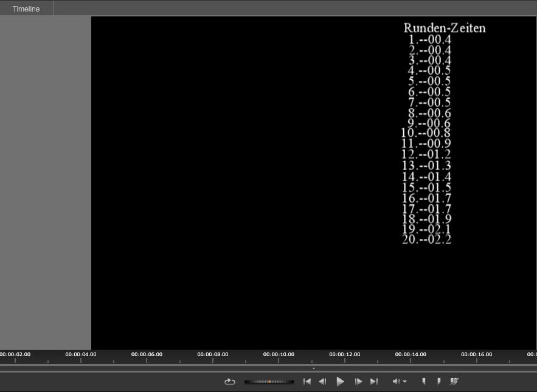This screenshot has height=392, width=537.
Task: Click the playhead position dot on scrub bar
Action: point(314,368)
